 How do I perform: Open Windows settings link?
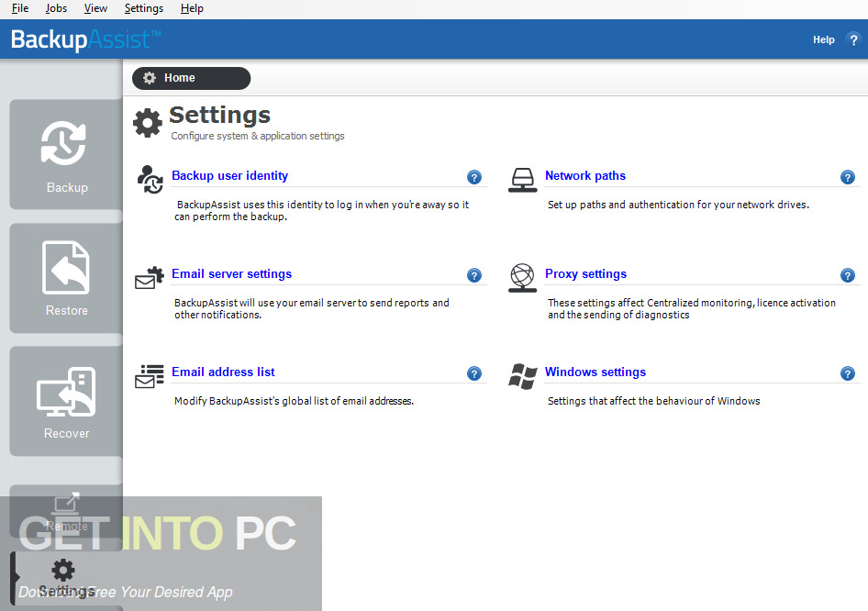coord(595,372)
